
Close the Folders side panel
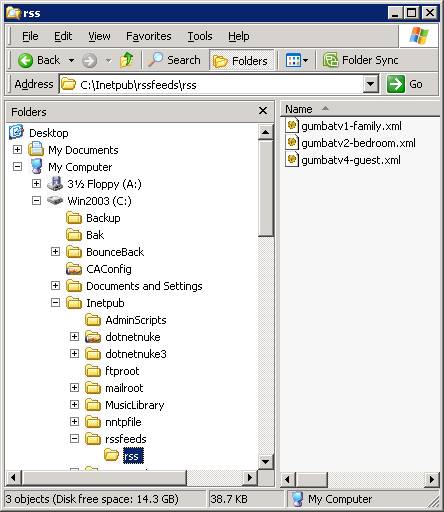coord(263,111)
